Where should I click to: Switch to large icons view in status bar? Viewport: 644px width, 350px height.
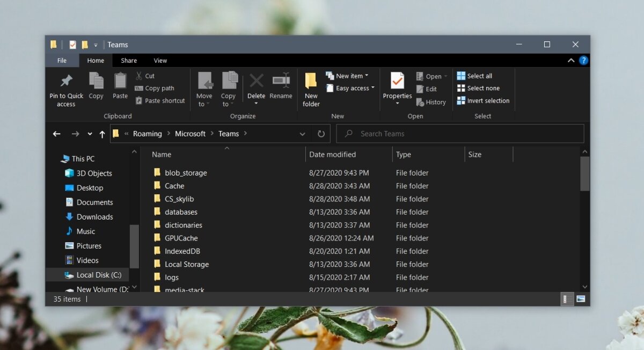581,299
